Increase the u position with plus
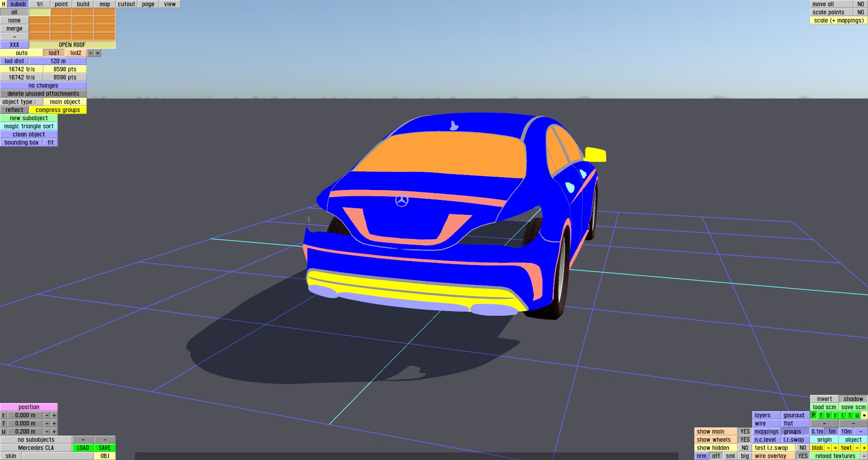868x460 pixels. click(x=54, y=432)
